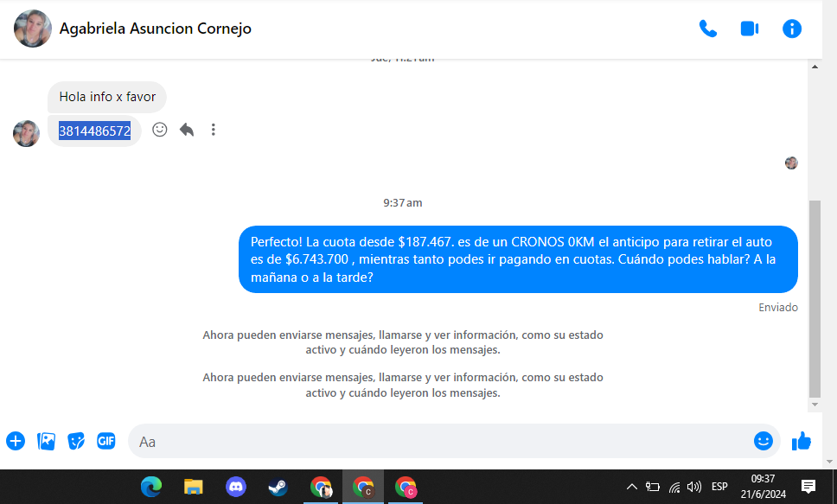Switch ESP keyboard language in taskbar
837x504 pixels.
719,487
